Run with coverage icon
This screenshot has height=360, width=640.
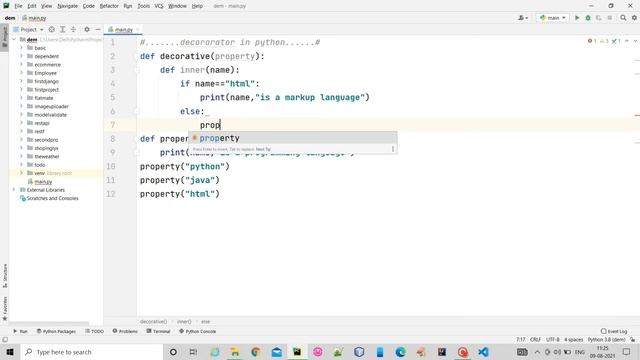pyautogui.click(x=599, y=18)
